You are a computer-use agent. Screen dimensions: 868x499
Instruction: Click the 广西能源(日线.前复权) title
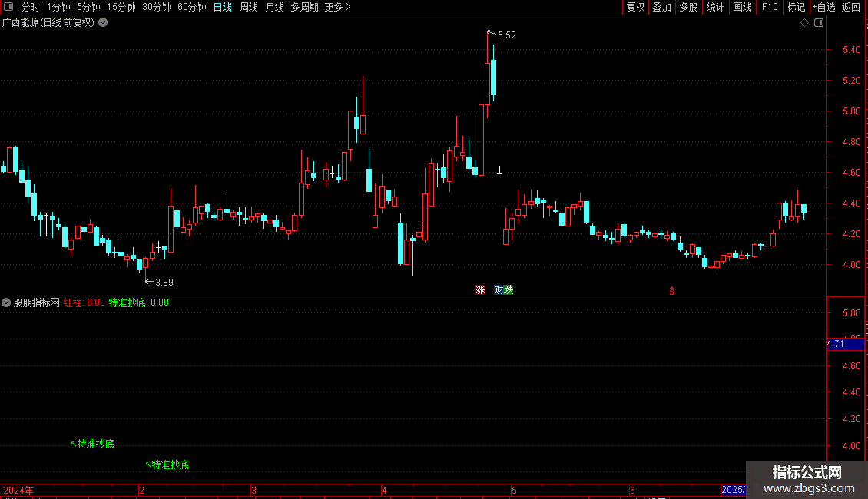[48, 23]
